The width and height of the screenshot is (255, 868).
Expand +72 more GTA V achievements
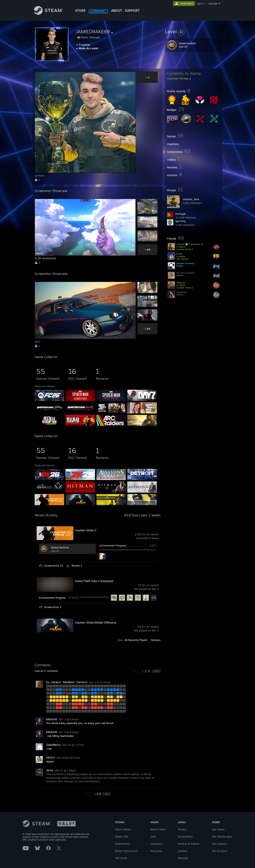tap(154, 597)
